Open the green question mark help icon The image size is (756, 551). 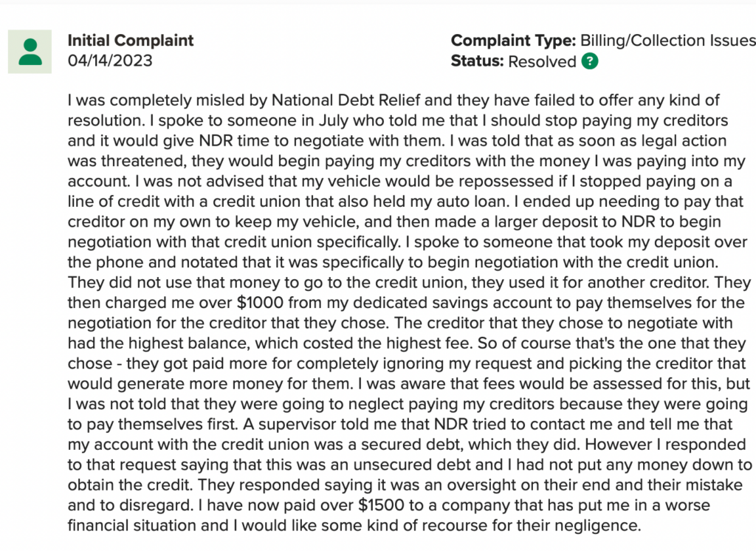click(x=590, y=61)
